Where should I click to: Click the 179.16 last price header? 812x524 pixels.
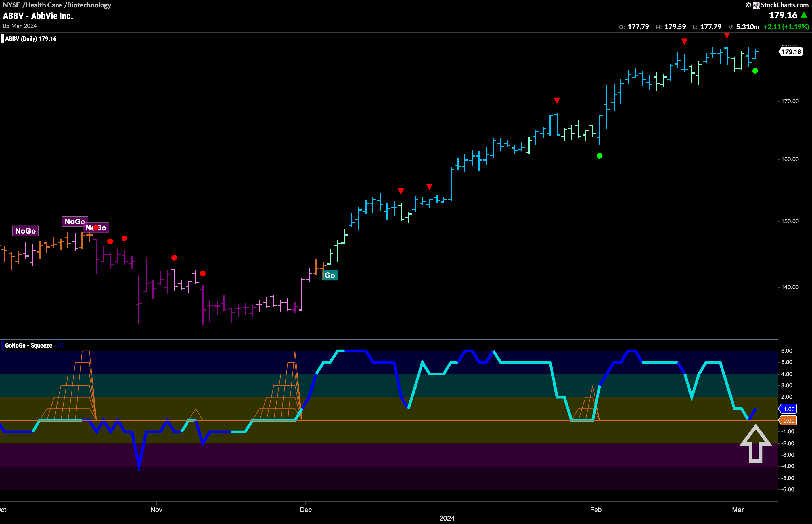tap(783, 15)
